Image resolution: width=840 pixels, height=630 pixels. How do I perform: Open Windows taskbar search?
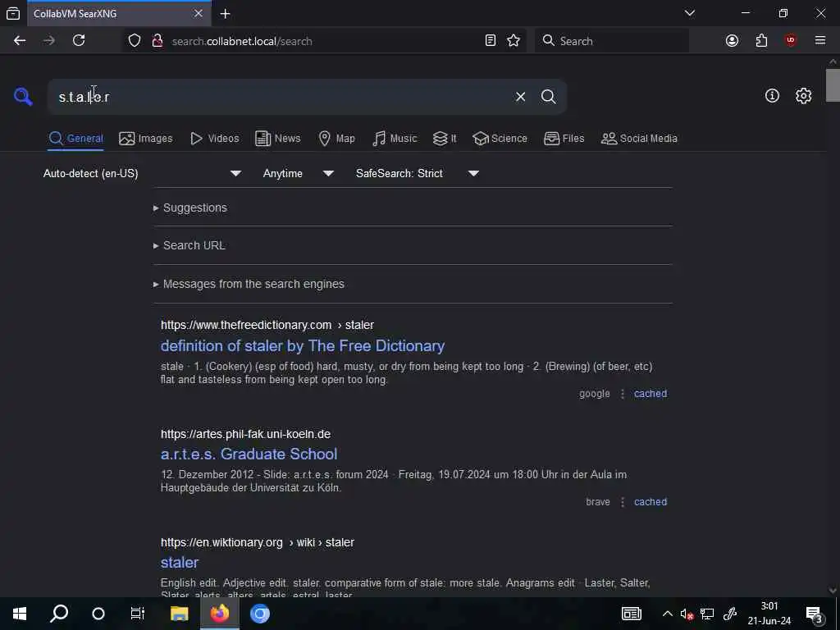(59, 614)
